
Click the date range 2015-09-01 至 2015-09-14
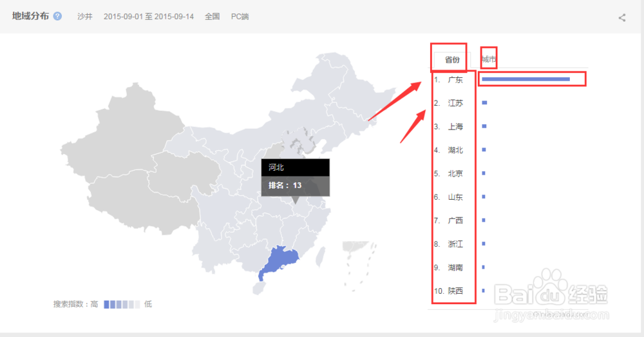pyautogui.click(x=149, y=17)
